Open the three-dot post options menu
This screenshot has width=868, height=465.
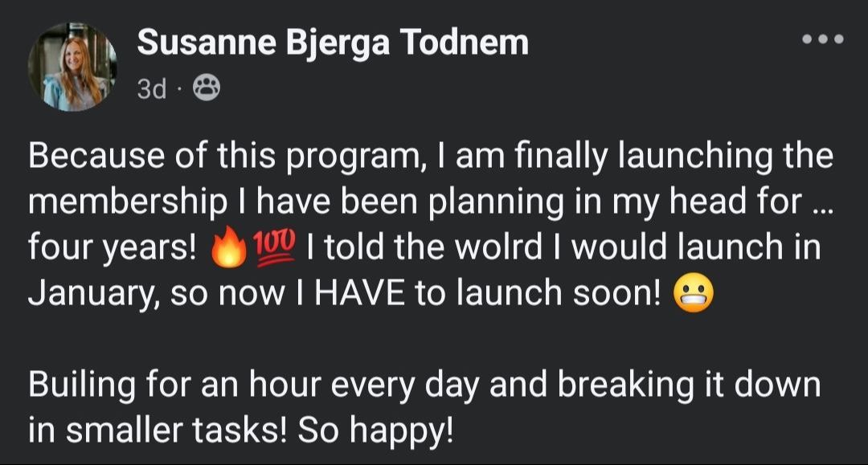pyautogui.click(x=823, y=39)
